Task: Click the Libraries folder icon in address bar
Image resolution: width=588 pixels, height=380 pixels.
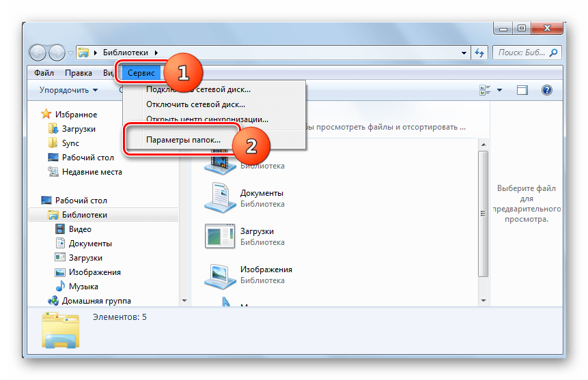Action: [83, 53]
